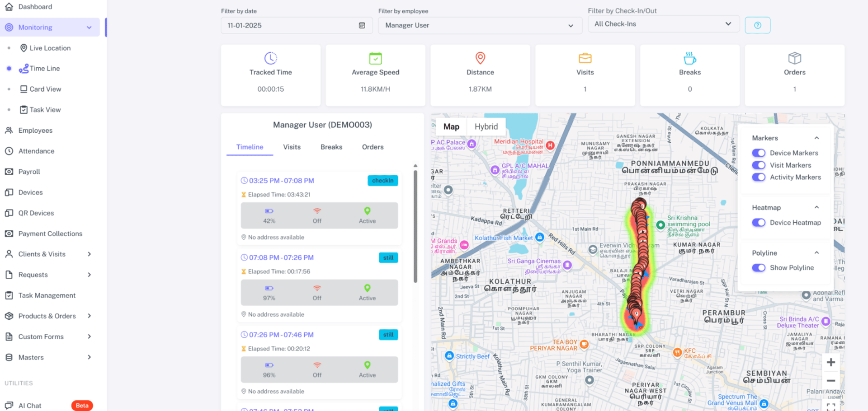
Task: Expand the Masters submenu
Action: (x=89, y=357)
